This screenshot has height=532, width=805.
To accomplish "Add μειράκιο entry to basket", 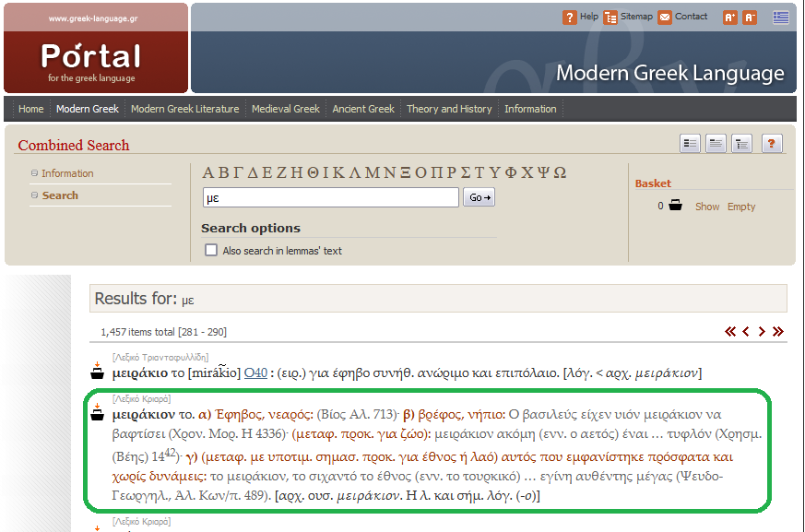I will [97, 372].
